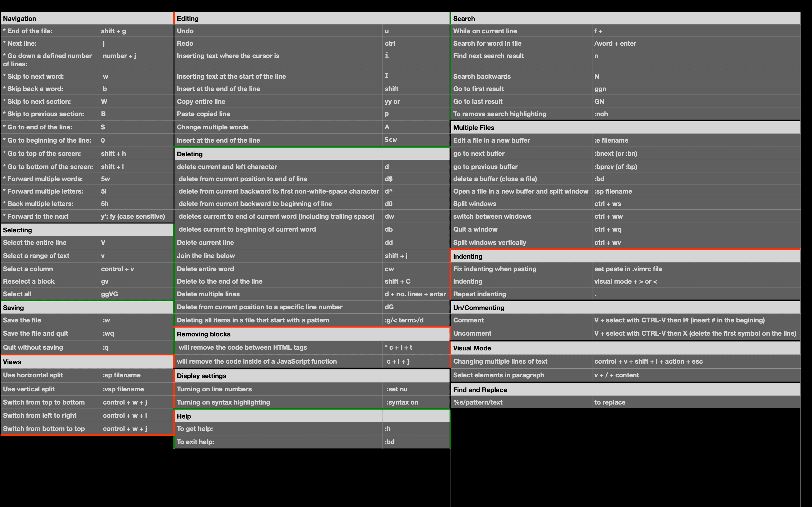Viewport: 812px width, 507px height.
Task: Click the Multiple Files header cell
Action: tap(473, 128)
